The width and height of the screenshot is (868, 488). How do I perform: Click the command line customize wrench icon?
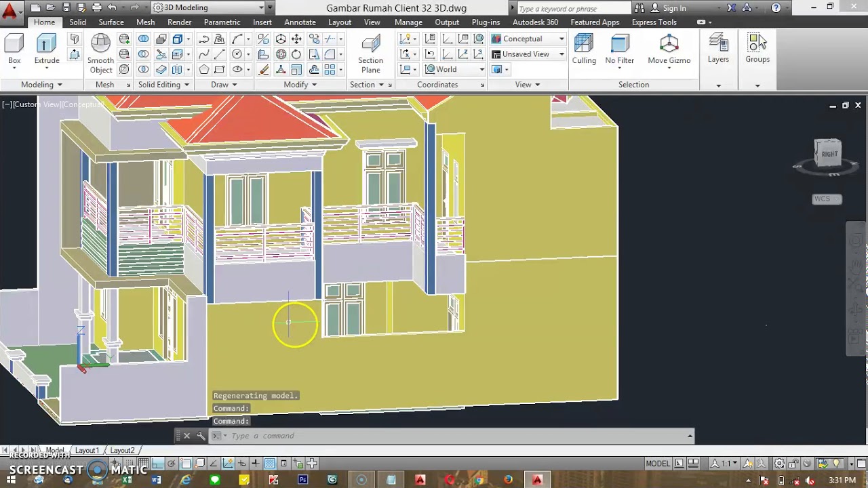coord(201,436)
